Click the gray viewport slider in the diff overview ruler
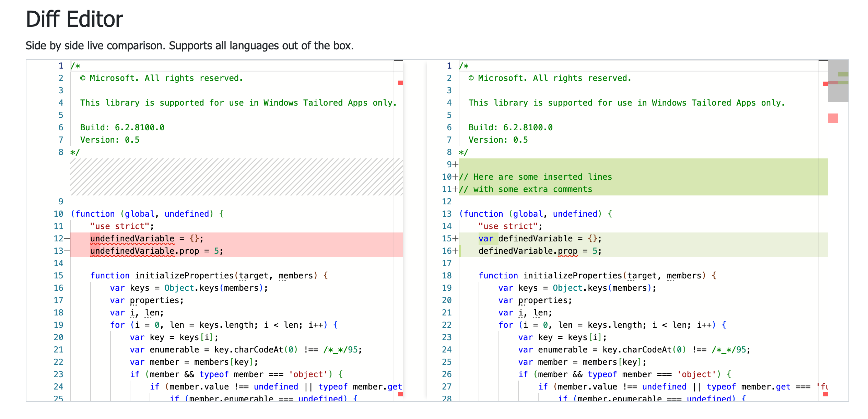This screenshot has height=419, width=868. tap(838, 81)
